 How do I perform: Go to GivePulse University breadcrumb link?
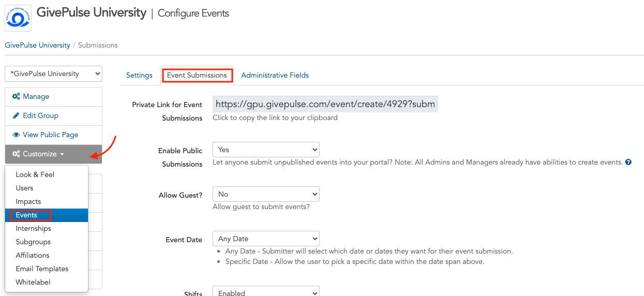(37, 46)
